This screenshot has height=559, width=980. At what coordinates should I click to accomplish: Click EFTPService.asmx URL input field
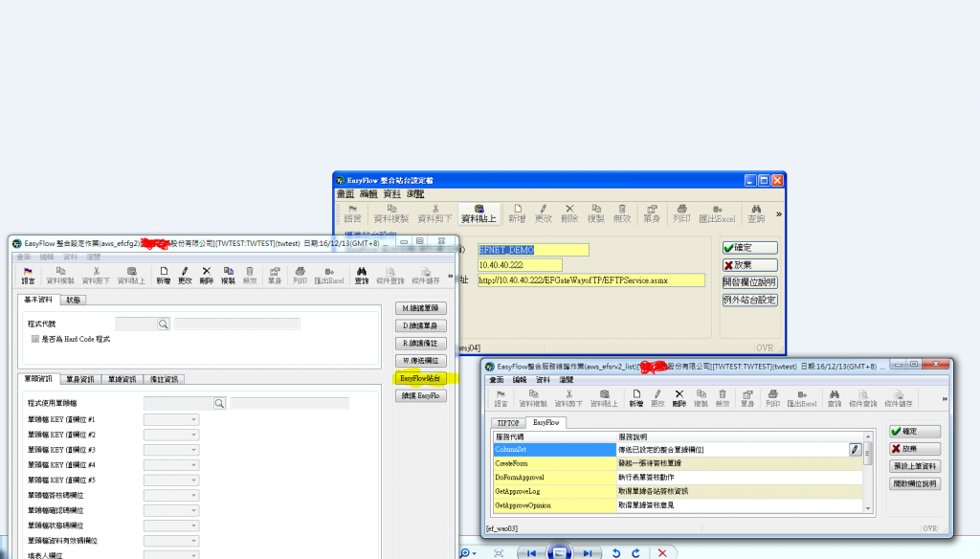tap(591, 280)
